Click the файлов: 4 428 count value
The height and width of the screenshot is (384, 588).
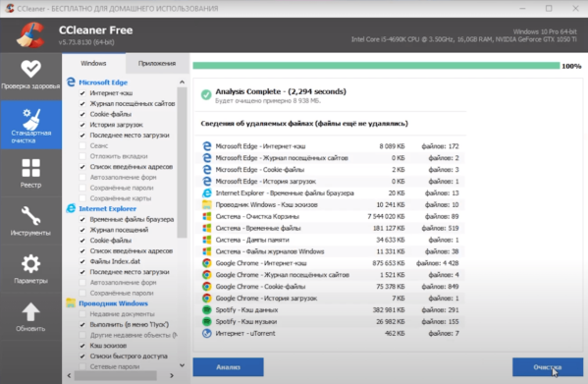[x=437, y=263]
